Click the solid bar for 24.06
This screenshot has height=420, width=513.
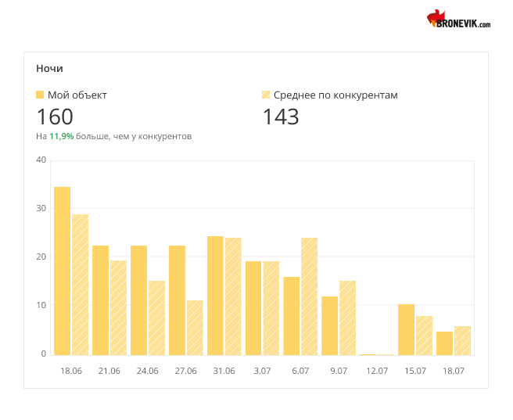(138, 300)
